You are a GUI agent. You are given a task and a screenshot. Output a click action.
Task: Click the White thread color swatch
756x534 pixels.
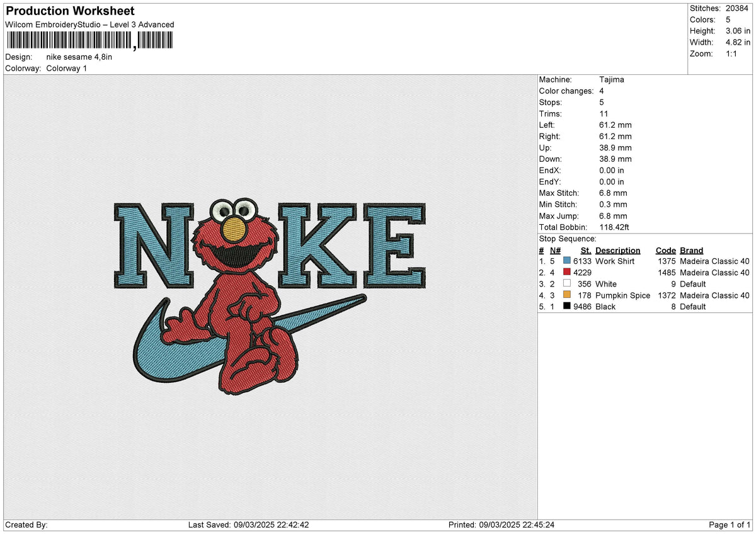tap(567, 283)
